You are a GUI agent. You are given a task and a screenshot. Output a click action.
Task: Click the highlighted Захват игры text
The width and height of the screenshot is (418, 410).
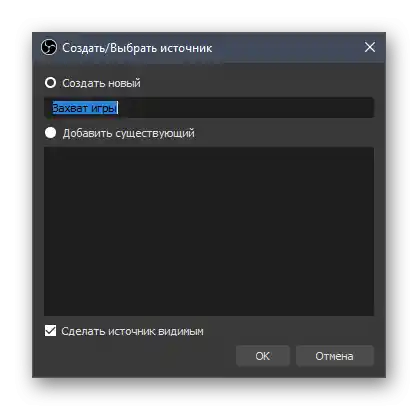coord(85,108)
